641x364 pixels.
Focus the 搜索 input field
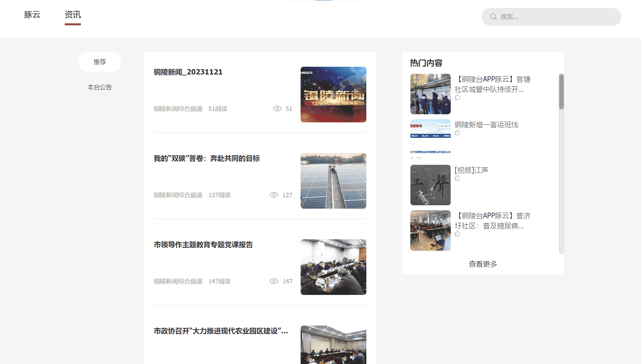[x=551, y=17]
